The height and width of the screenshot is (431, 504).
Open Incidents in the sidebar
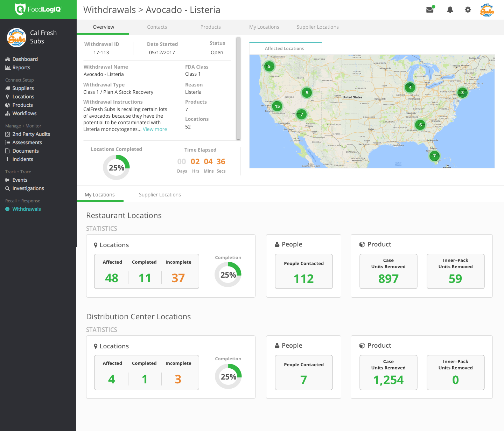(23, 159)
